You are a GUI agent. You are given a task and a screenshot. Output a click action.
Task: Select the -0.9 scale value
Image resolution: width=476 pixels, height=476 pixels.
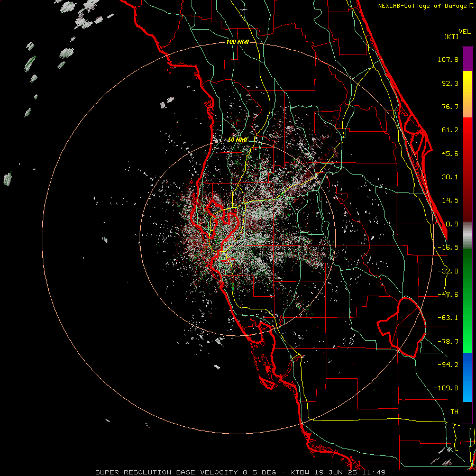[x=450, y=224]
